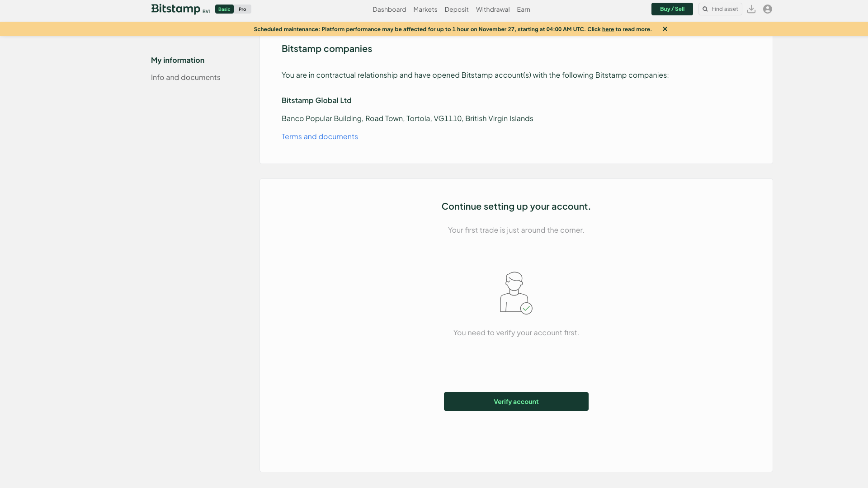Open the download app icon
Screen dimensions: 868x488
tap(751, 9)
